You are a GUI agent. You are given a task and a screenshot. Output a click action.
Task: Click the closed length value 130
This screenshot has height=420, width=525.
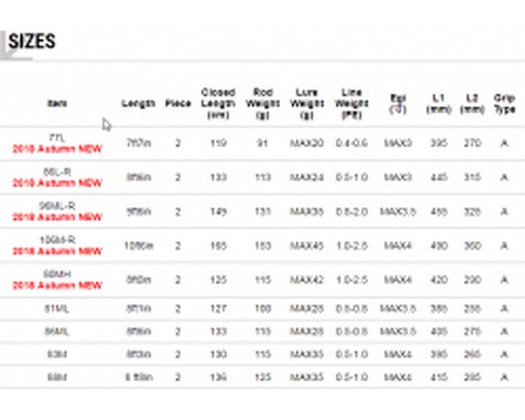218,354
